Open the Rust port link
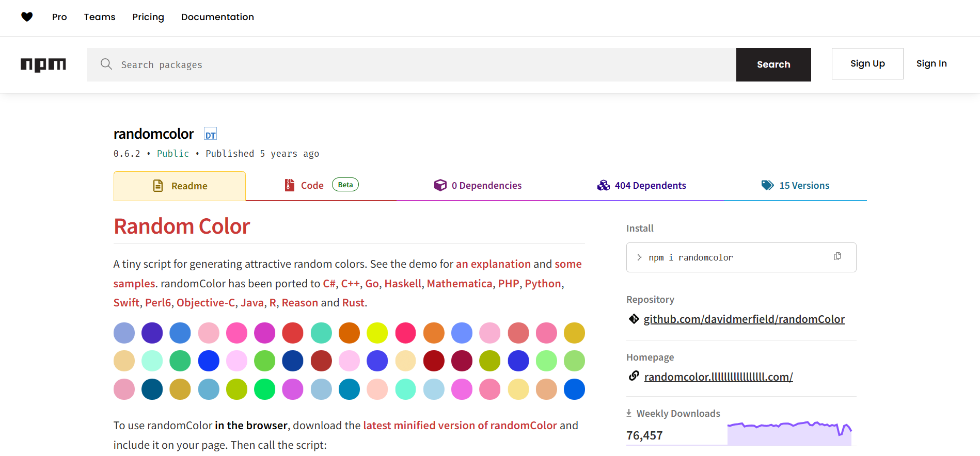The width and height of the screenshot is (980, 456). click(x=353, y=303)
